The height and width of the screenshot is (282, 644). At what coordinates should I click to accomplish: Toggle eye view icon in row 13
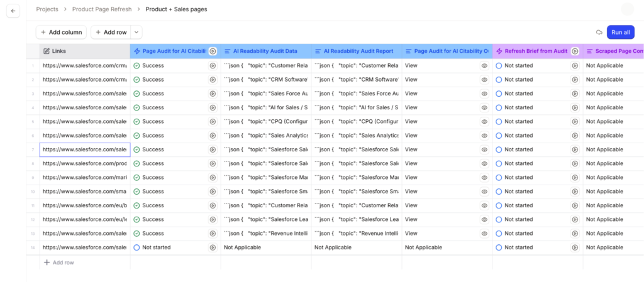(x=485, y=233)
